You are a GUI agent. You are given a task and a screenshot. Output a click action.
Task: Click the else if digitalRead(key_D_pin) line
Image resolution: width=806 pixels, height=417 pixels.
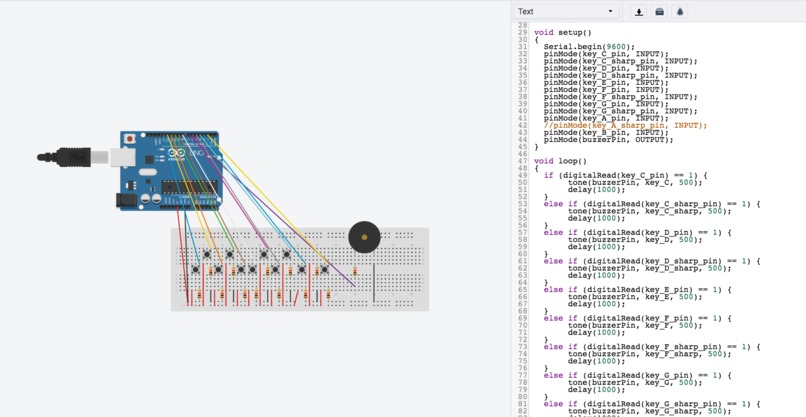637,233
